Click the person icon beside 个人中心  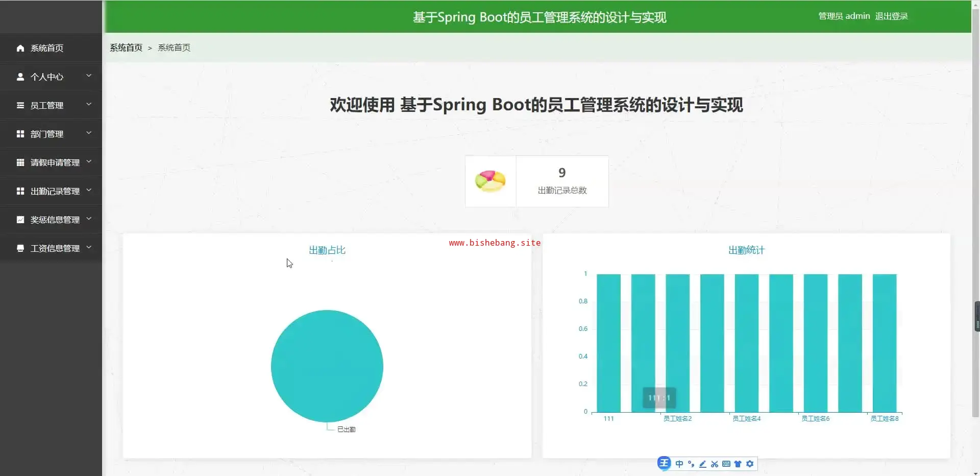[x=20, y=77]
